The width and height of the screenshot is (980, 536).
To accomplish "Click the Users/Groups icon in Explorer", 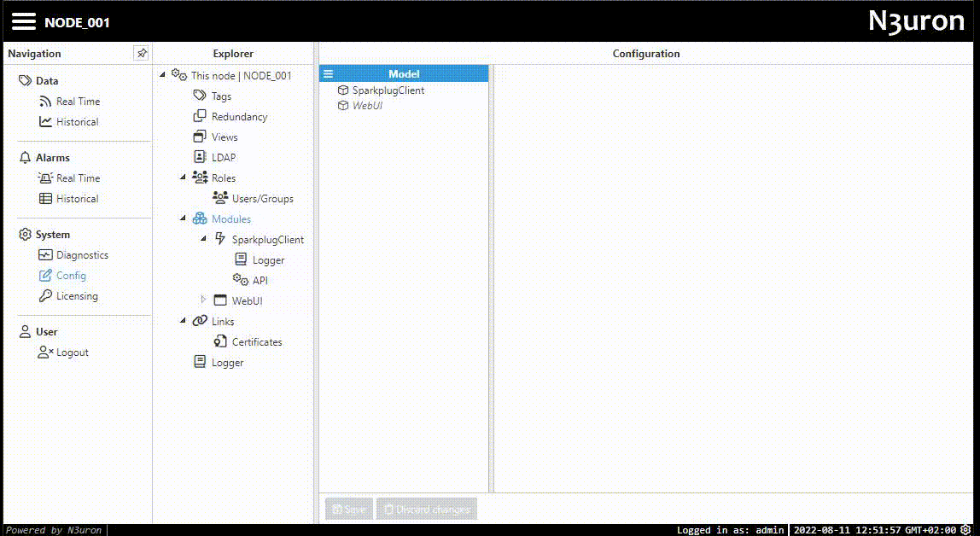I will (x=220, y=198).
